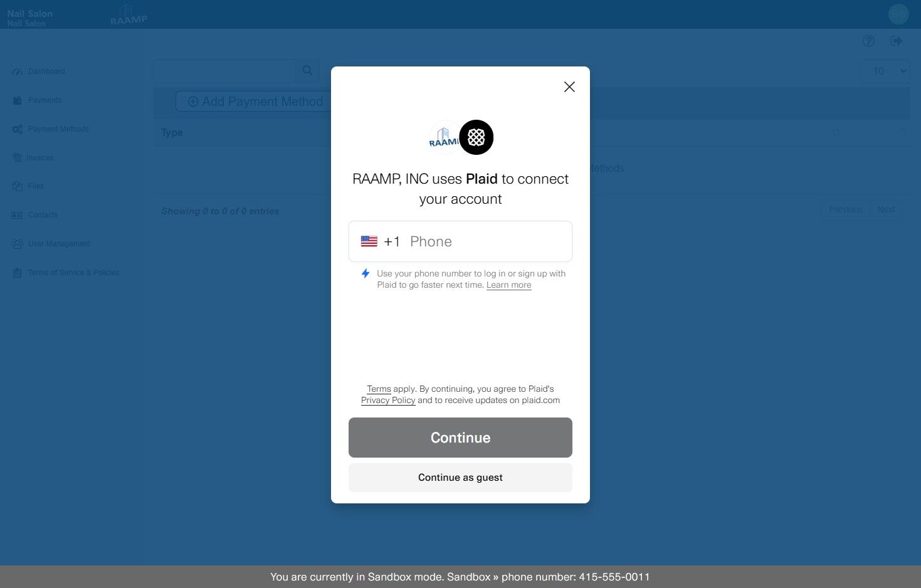Open the help question mark icon

(868, 41)
